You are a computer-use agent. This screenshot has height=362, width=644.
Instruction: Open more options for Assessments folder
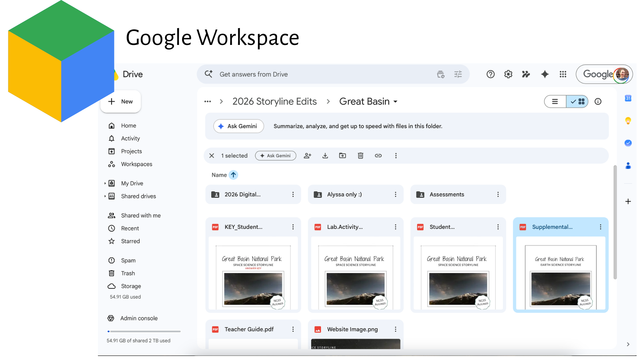tap(498, 194)
